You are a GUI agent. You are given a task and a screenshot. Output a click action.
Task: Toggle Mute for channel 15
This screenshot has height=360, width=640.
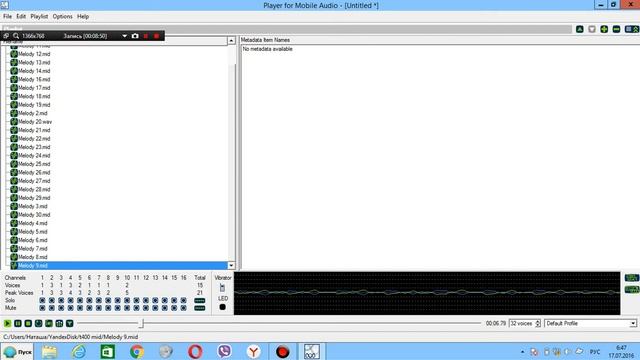[x=174, y=308]
